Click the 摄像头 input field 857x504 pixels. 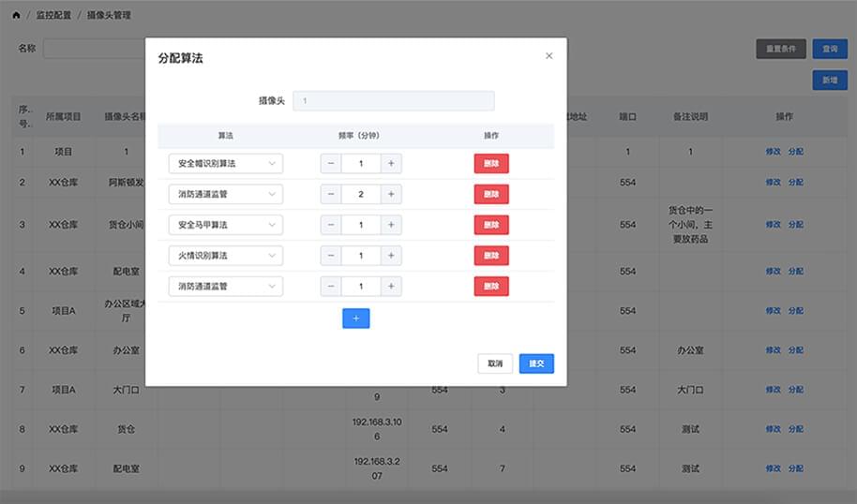(393, 101)
